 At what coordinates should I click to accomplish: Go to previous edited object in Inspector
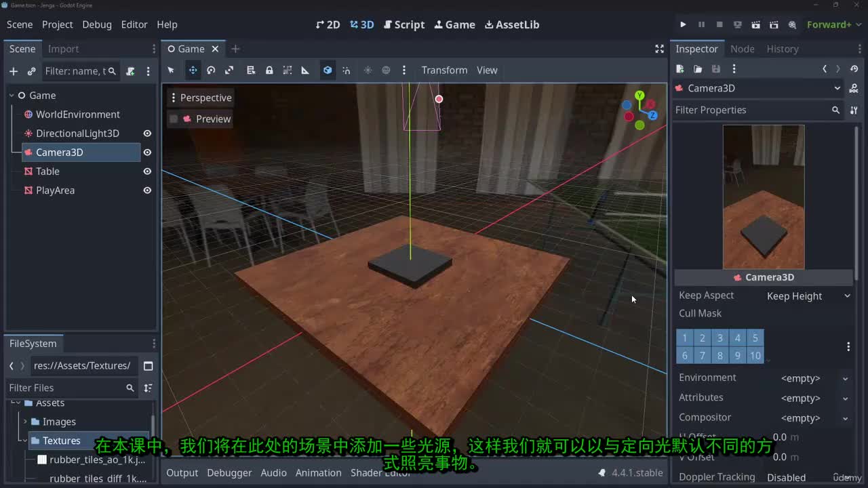825,69
